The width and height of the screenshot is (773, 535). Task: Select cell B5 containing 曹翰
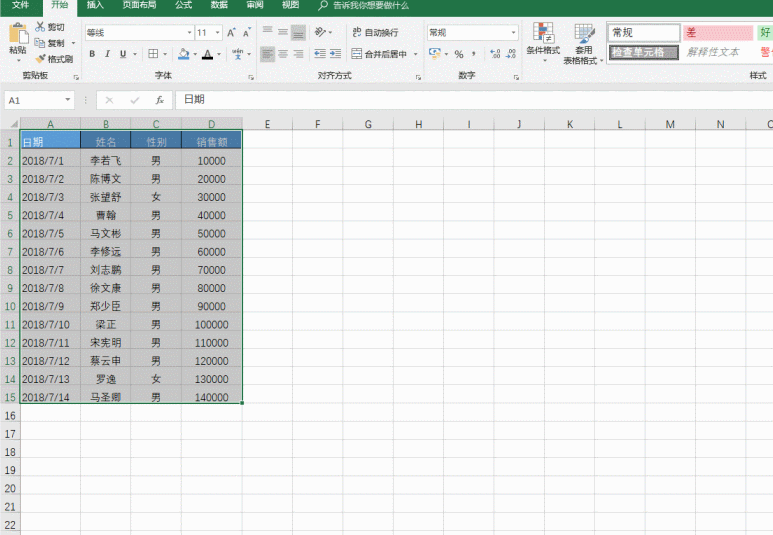pos(105,215)
